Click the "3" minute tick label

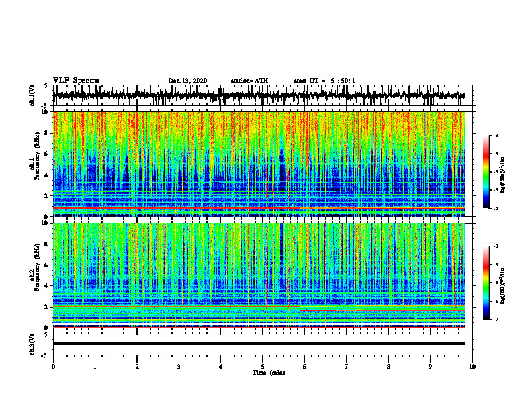[179, 367]
